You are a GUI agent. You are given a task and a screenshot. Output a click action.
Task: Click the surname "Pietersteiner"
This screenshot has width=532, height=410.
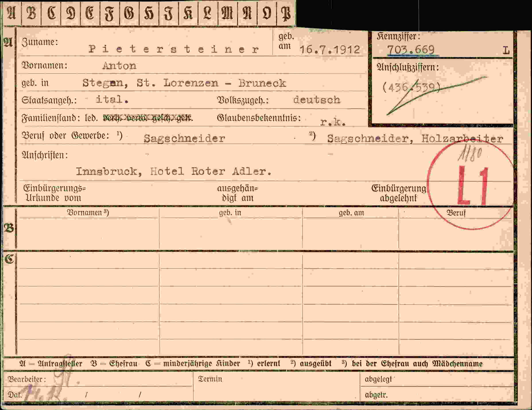click(x=174, y=49)
